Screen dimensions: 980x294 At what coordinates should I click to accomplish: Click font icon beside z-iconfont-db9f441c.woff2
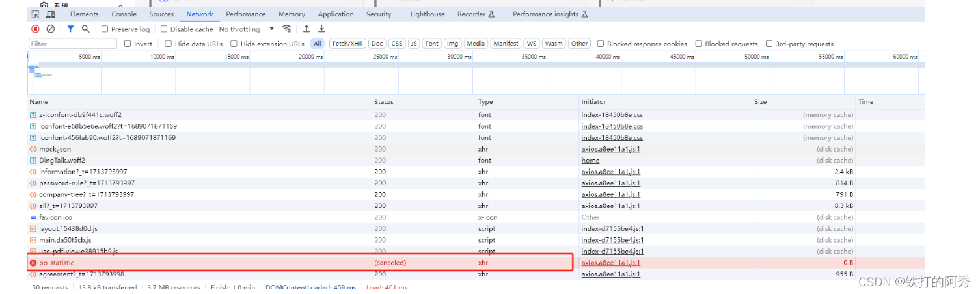pyautogui.click(x=33, y=114)
